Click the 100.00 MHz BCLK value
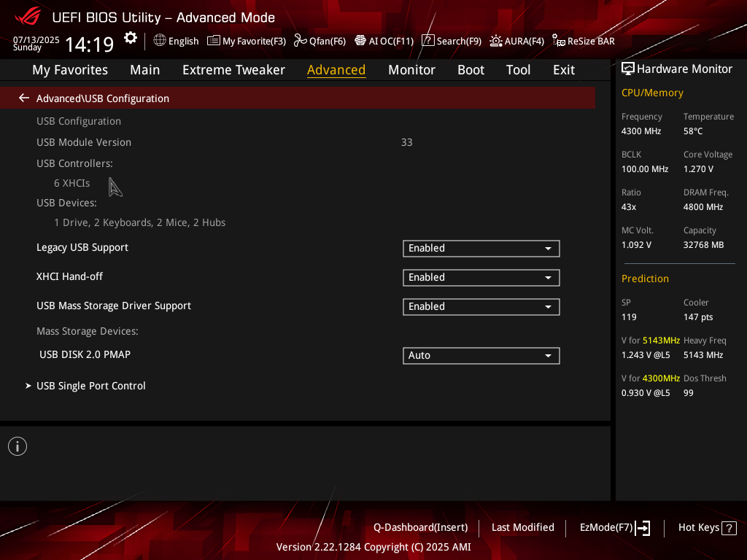This screenshot has height=560, width=747. [645, 169]
